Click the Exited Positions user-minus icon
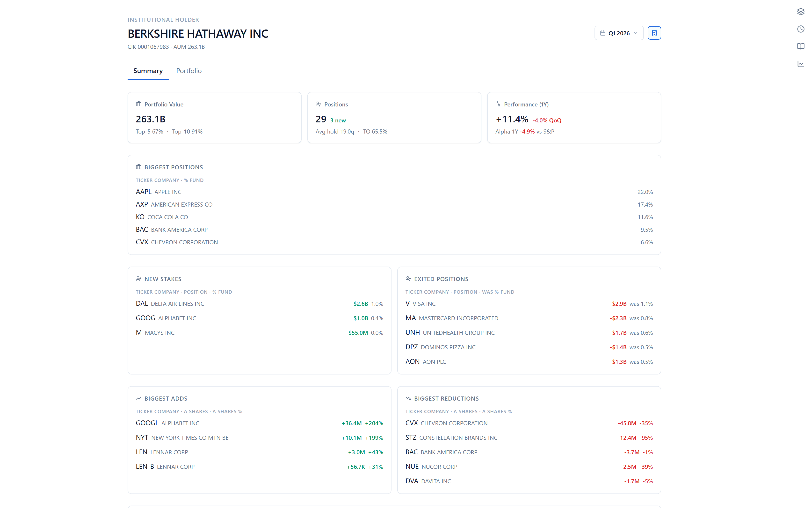 [x=408, y=279]
